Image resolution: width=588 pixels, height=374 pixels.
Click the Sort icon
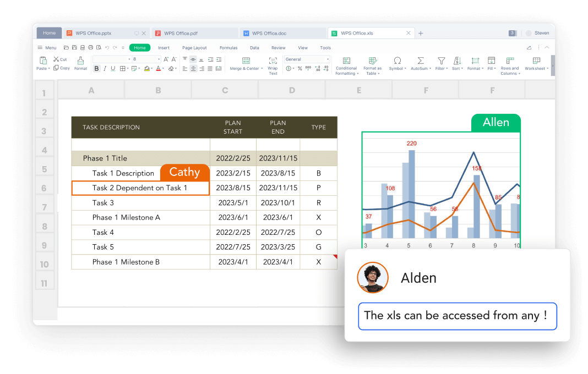(456, 61)
